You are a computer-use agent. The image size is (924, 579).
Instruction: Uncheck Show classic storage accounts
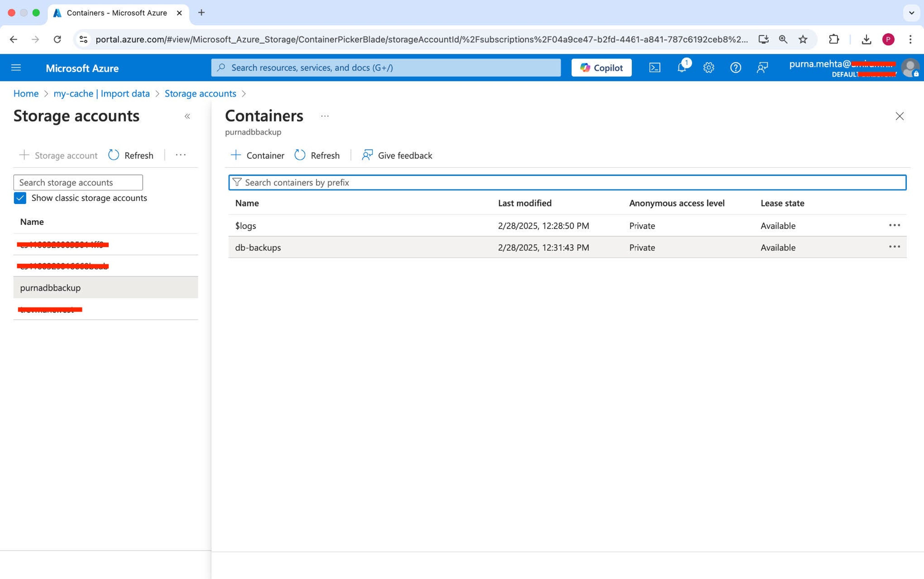click(20, 198)
